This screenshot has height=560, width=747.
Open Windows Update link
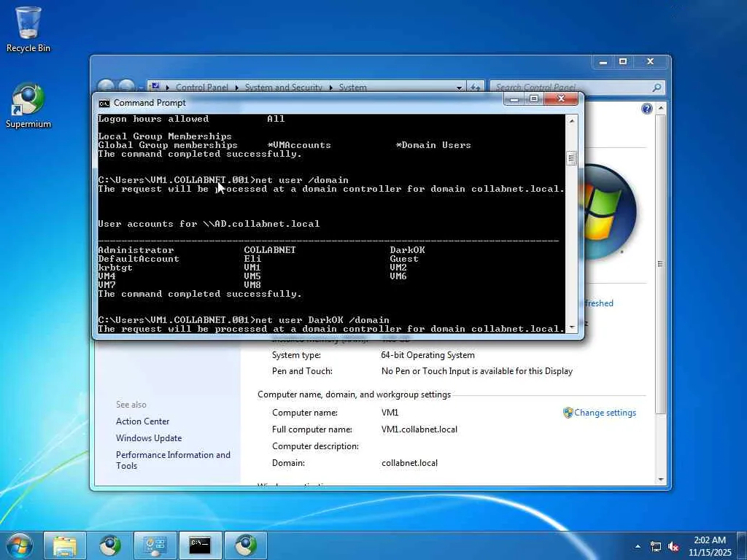pyautogui.click(x=149, y=438)
